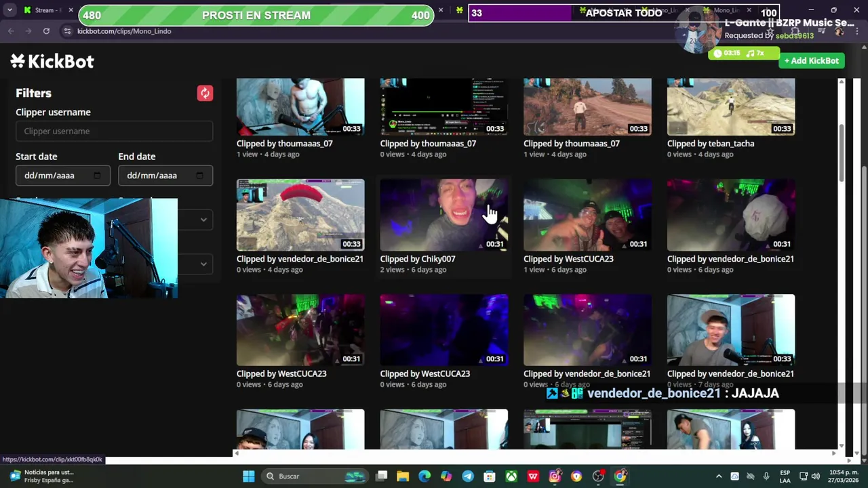Open the Xbox app from taskbar
The height and width of the screenshot is (488, 868).
pyautogui.click(x=511, y=476)
